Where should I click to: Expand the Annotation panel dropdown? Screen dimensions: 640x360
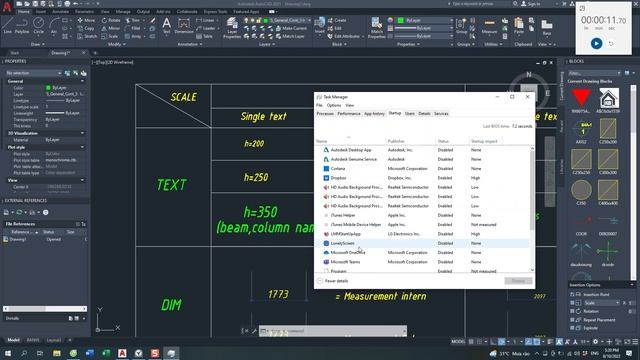click(190, 44)
